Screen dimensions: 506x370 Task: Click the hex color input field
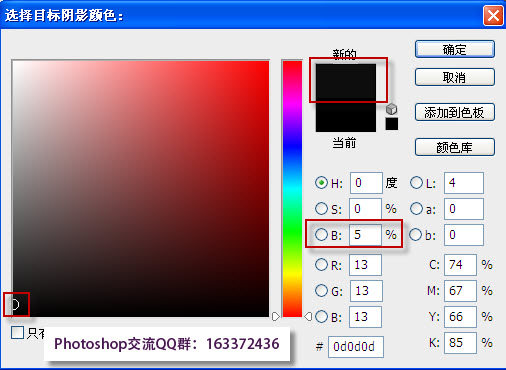point(356,347)
